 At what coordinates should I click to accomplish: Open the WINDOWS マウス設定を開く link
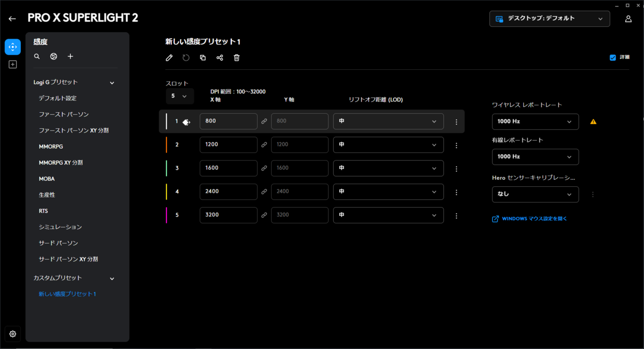[530, 219]
